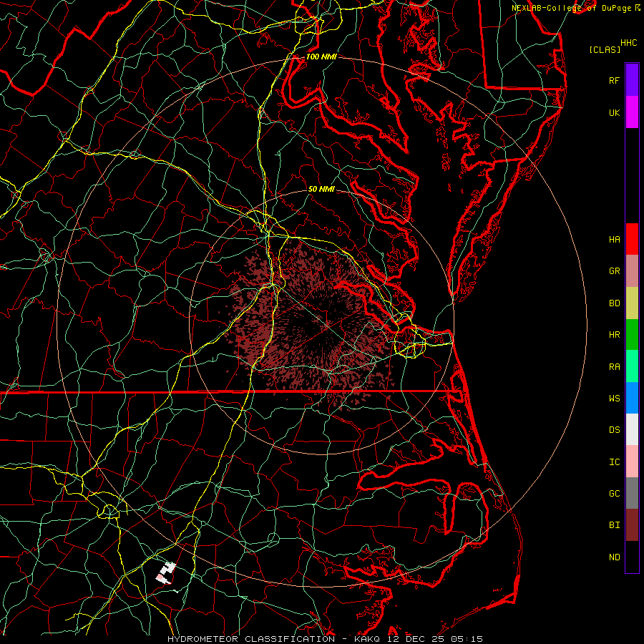This screenshot has height=644, width=644.
Task: Click the UK legend label
Action: coord(614,112)
